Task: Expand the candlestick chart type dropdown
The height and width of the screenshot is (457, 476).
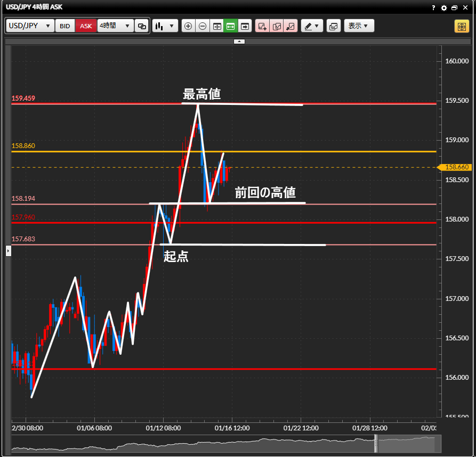Action: [x=165, y=26]
